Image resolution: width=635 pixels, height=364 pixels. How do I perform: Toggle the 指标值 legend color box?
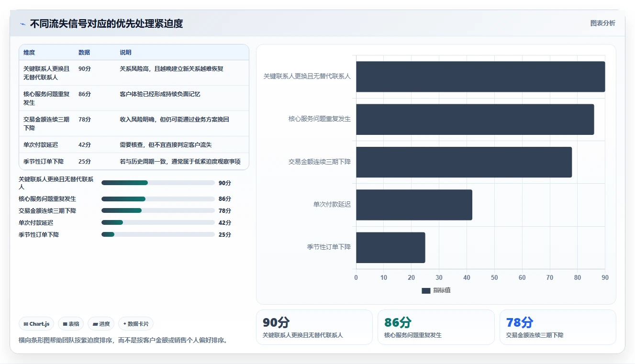pos(426,290)
